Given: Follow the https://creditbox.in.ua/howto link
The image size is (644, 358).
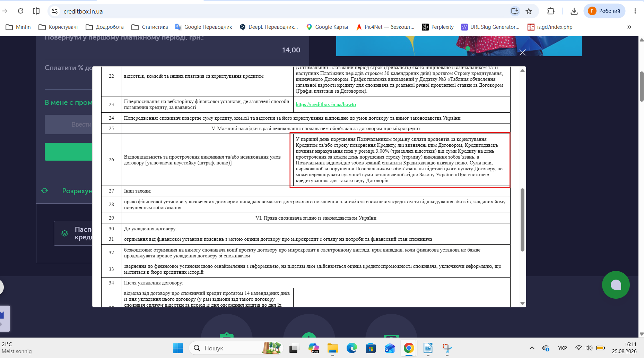Looking at the screenshot, I should [x=325, y=104].
